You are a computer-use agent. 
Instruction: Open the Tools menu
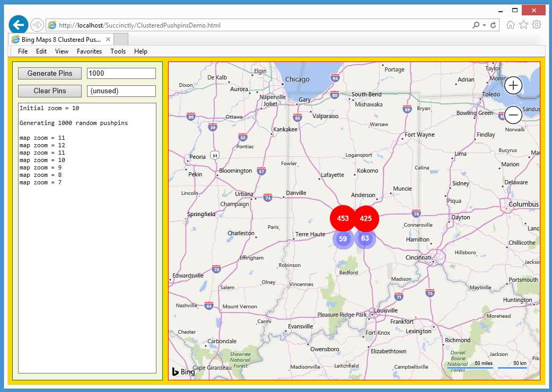tap(118, 51)
